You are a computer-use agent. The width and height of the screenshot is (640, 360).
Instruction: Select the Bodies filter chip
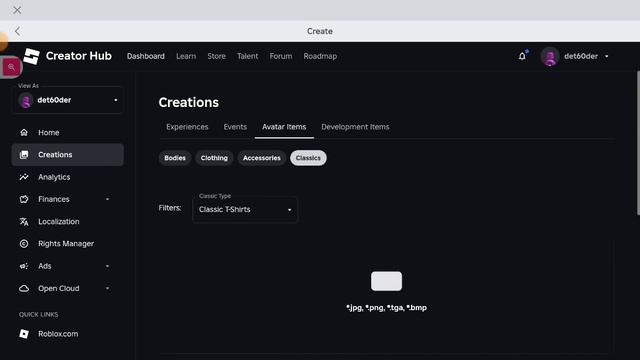coord(175,158)
